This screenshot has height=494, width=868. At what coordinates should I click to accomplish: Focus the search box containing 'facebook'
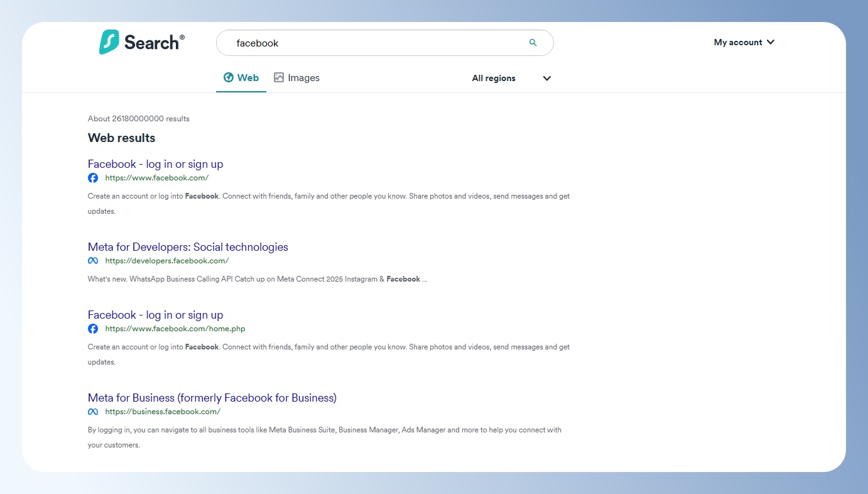(377, 43)
